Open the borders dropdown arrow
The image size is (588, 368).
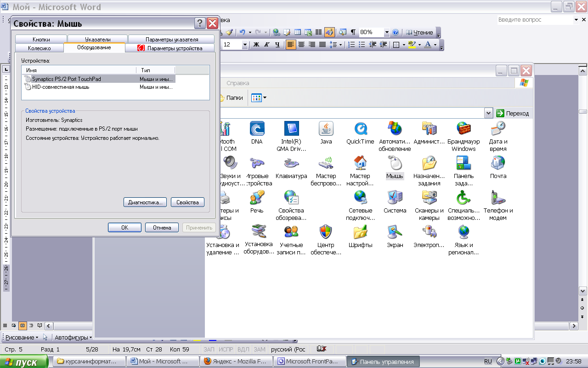point(403,45)
